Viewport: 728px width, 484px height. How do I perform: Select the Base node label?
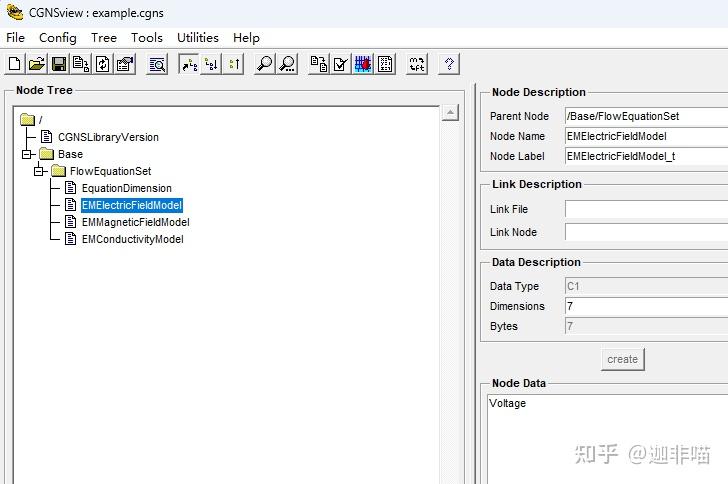[71, 154]
